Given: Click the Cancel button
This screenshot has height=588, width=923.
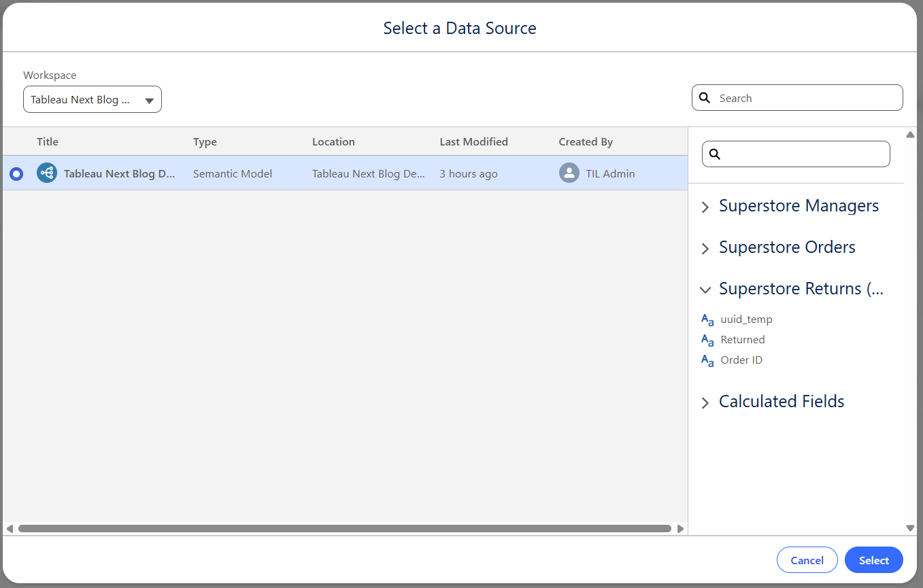Looking at the screenshot, I should pos(807,560).
